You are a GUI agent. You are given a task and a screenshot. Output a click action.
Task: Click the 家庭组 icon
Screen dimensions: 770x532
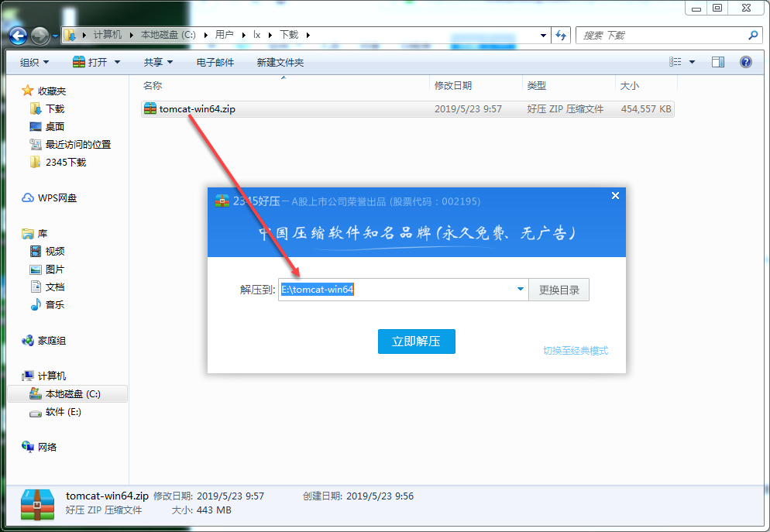pos(28,340)
